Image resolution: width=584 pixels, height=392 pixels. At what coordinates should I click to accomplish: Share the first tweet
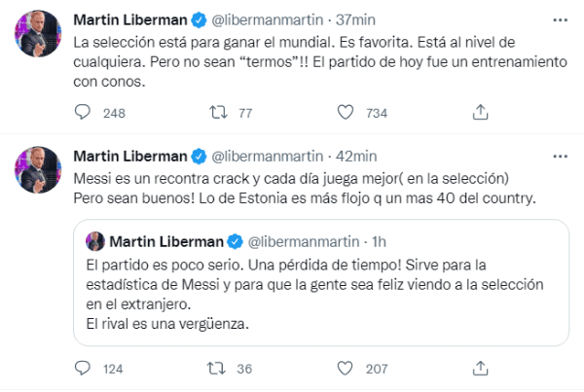pyautogui.click(x=479, y=114)
